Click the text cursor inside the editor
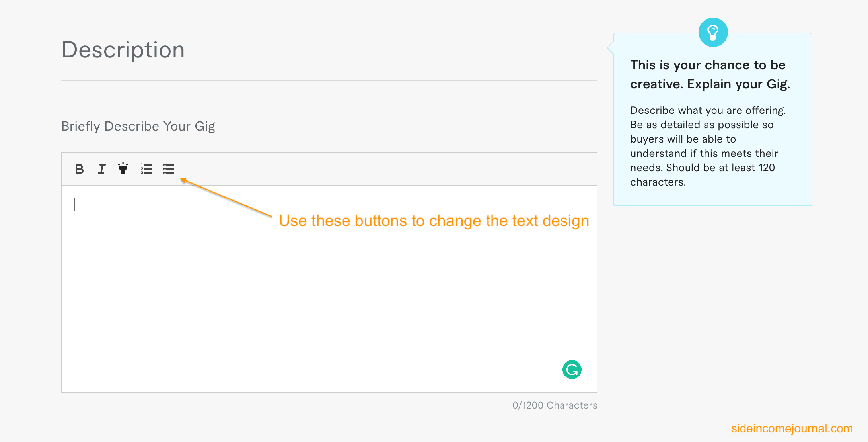Screen dimensions: 868x442 click(x=74, y=205)
